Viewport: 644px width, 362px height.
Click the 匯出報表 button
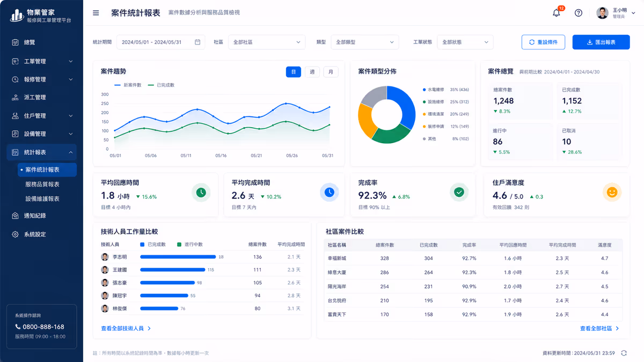pos(601,42)
